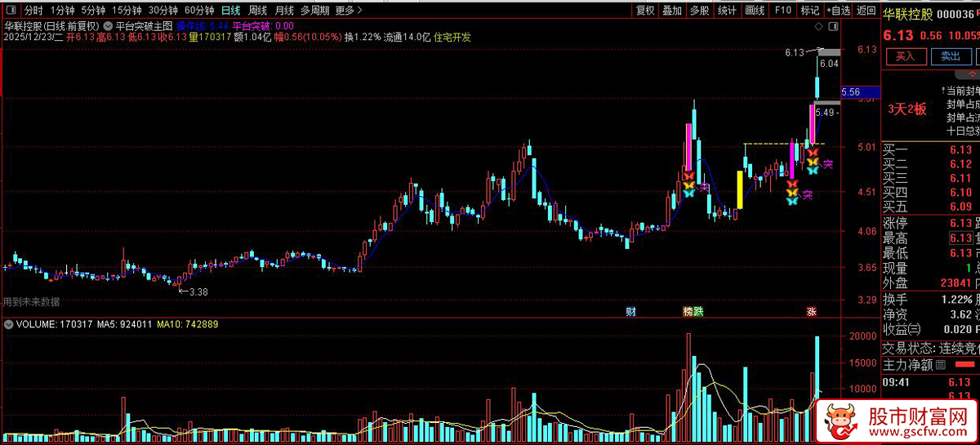Click the 买五 bid price 6.09
980x445 pixels.
pyautogui.click(x=960, y=207)
